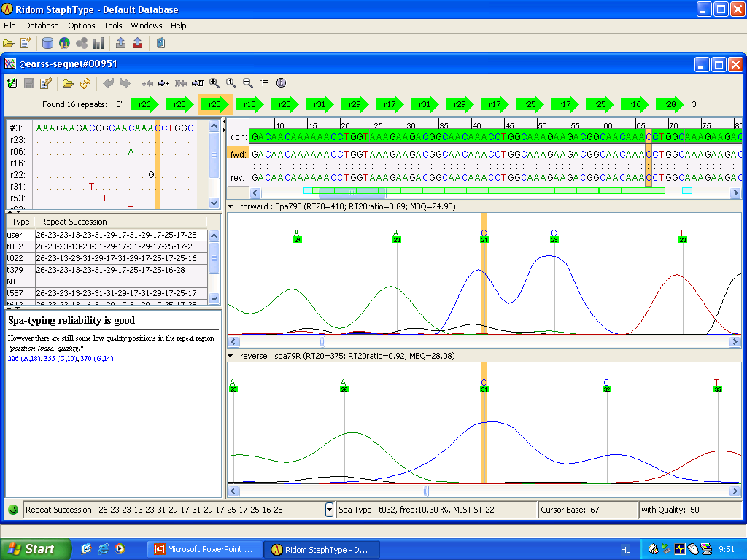Click the orange refresh arrows icon

[x=85, y=83]
